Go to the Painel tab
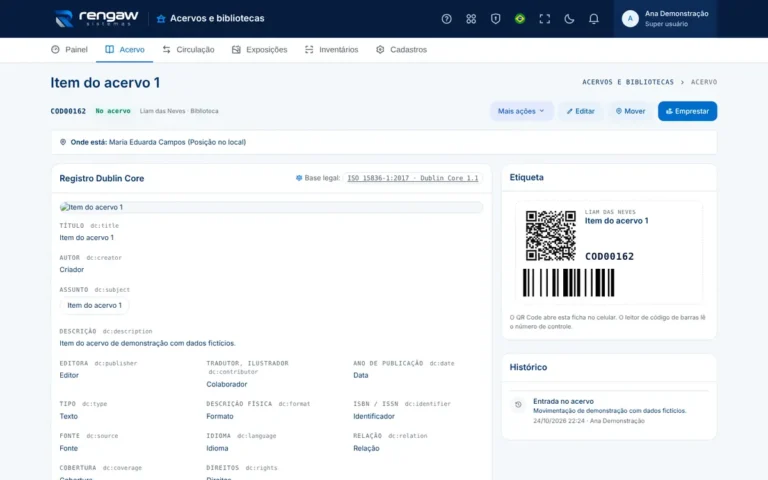Image resolution: width=768 pixels, height=480 pixels. coord(70,49)
